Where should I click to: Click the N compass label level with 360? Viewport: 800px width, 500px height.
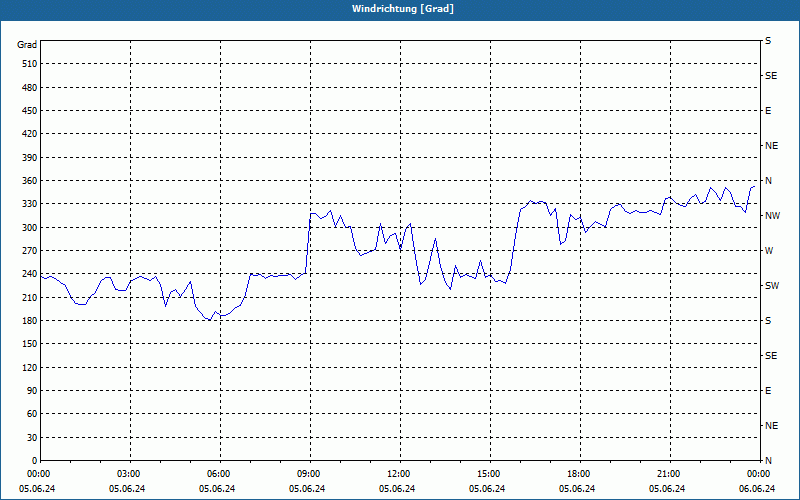tap(768, 181)
